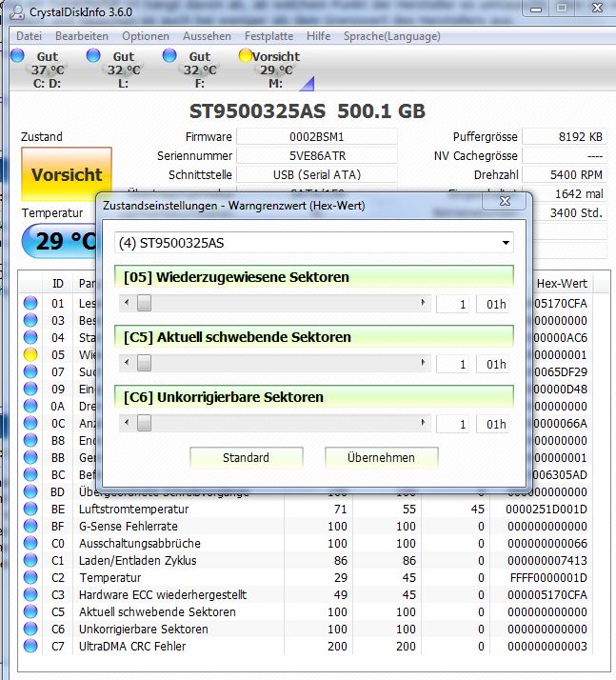Screen dimensions: 616x680
Task: Click the decimal value field for Unkorrigierbare Sektoren
Action: click(x=453, y=424)
